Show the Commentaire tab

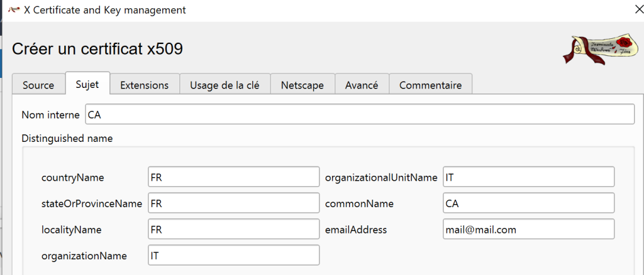[431, 85]
